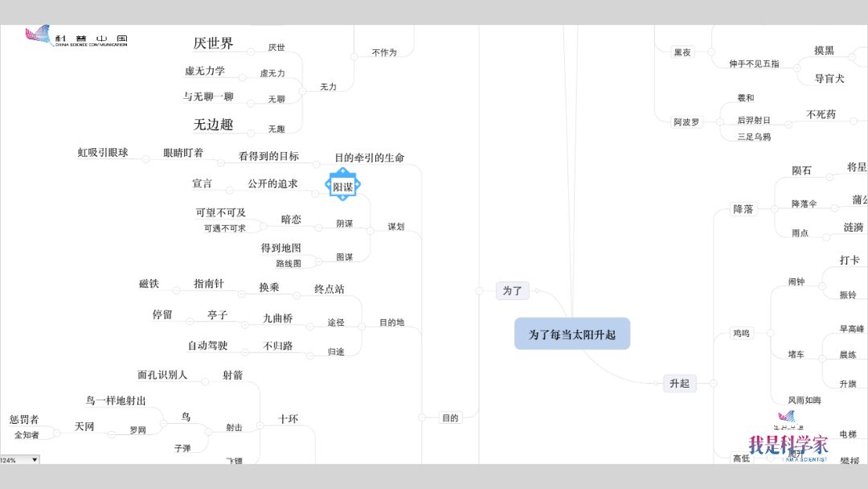Screen dimensions: 868x489
Task: Click the 升起 branch node label
Action: point(679,384)
